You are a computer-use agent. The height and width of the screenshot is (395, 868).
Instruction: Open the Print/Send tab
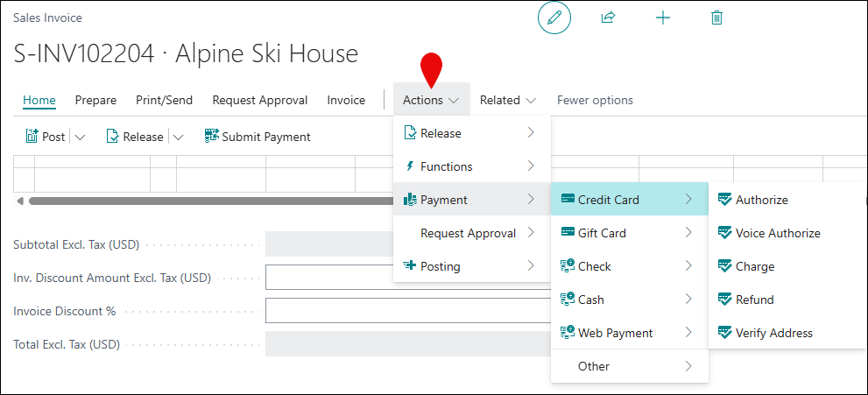point(165,100)
